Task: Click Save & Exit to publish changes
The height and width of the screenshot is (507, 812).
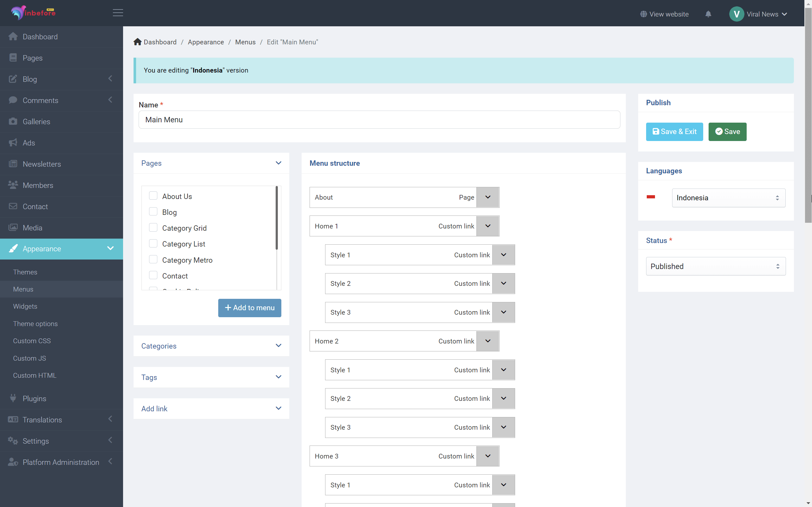Action: coord(674,132)
